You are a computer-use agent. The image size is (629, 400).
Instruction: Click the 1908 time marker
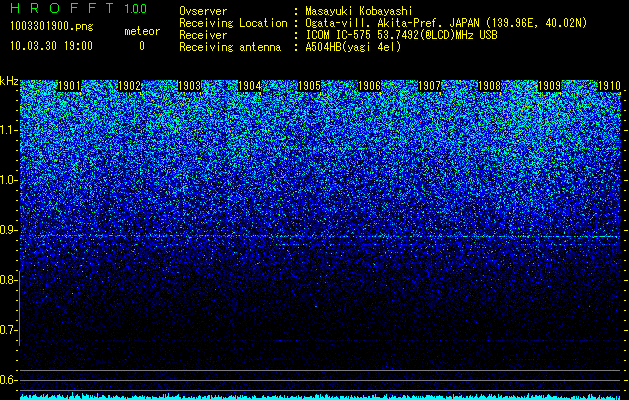tap(490, 86)
